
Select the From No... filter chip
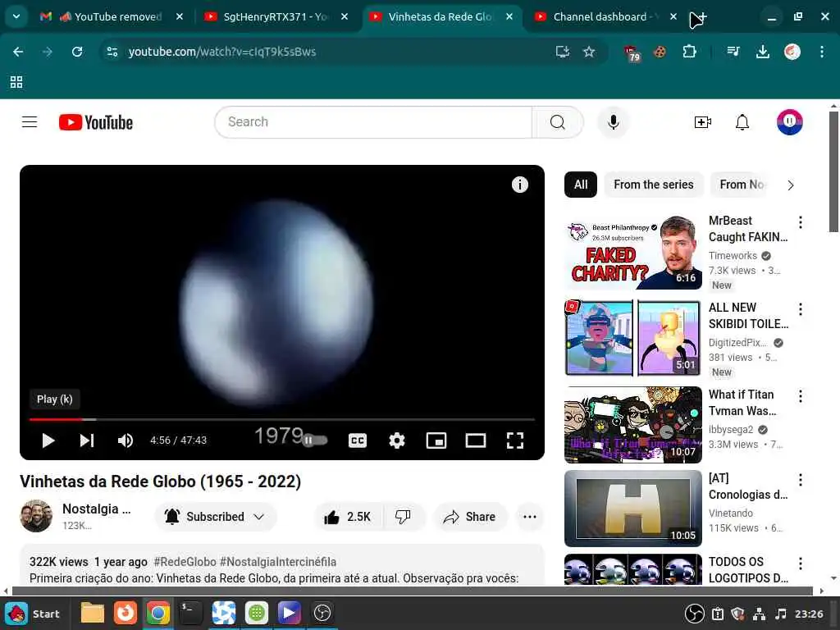coord(742,185)
